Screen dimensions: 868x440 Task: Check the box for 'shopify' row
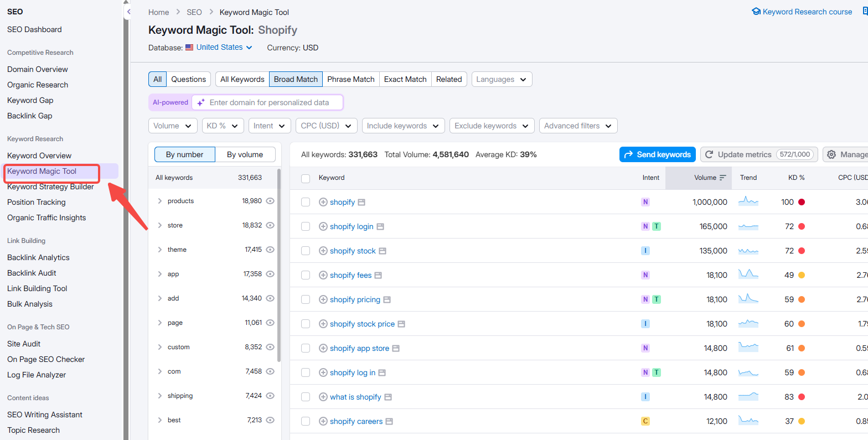[306, 202]
